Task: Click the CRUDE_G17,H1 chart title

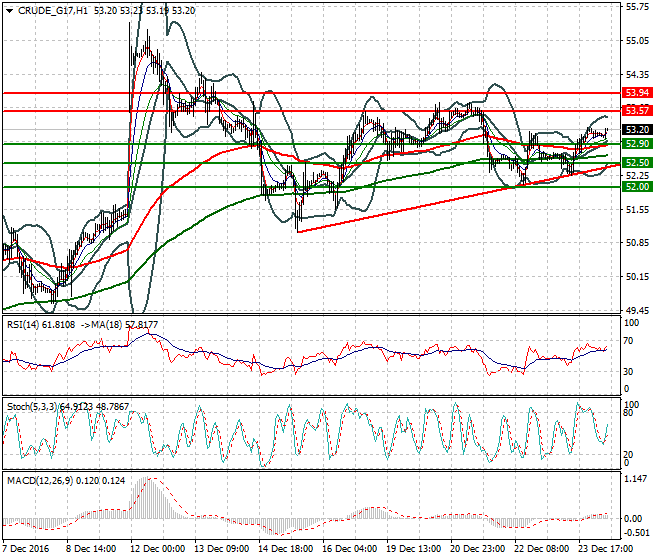Action: 53,11
